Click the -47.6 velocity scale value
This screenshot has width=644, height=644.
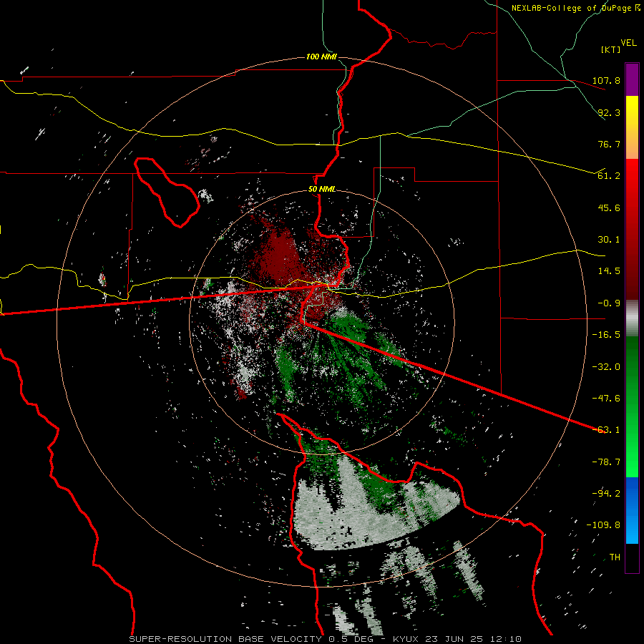point(606,399)
